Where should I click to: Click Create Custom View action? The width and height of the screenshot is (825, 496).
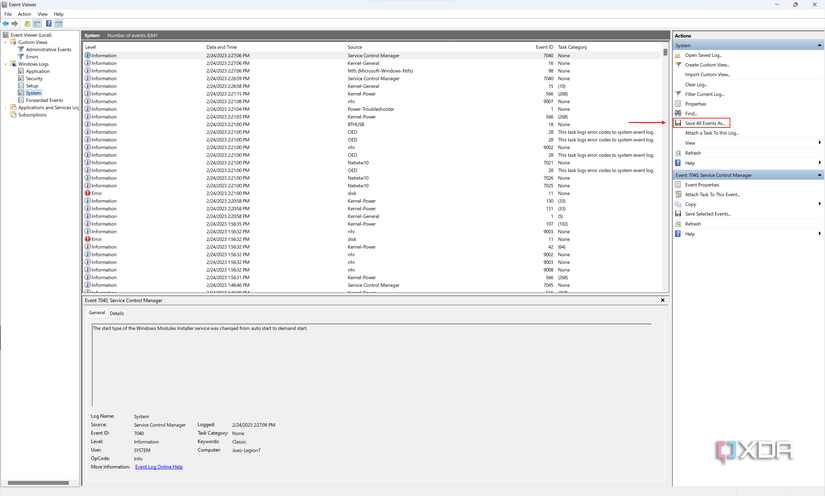pyautogui.click(x=707, y=65)
